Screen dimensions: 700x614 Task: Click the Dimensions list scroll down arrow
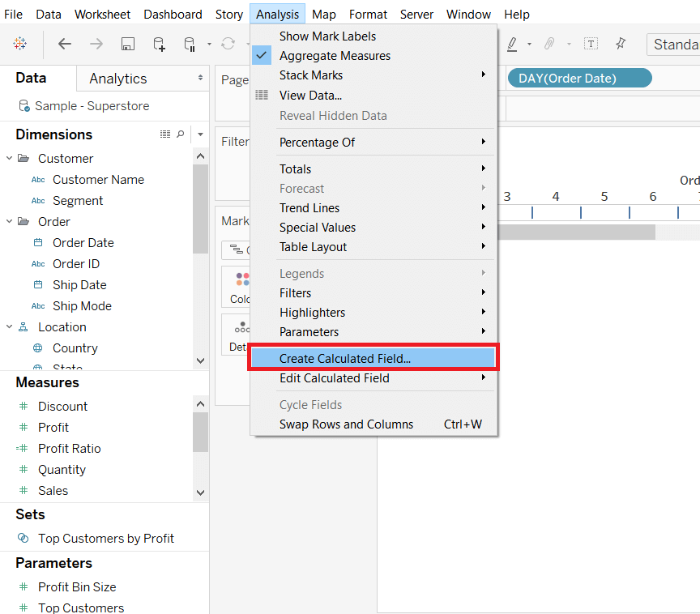(200, 360)
